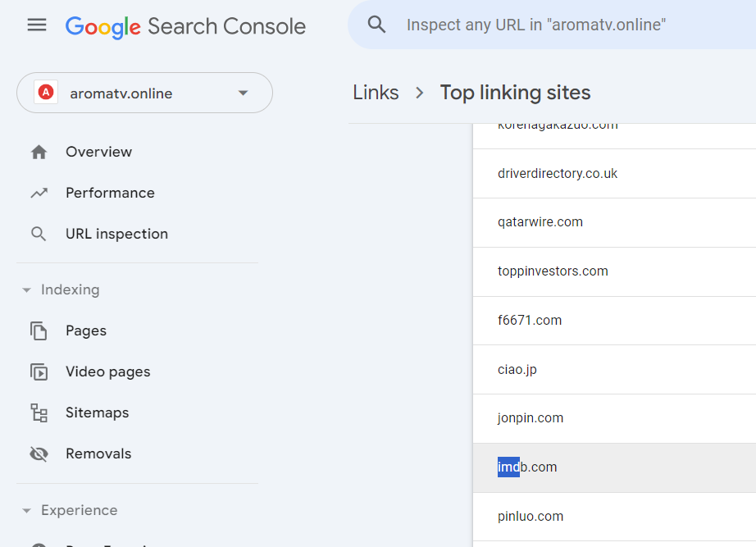Click the Sitemaps tree icon
This screenshot has height=547, width=756.
click(x=39, y=413)
